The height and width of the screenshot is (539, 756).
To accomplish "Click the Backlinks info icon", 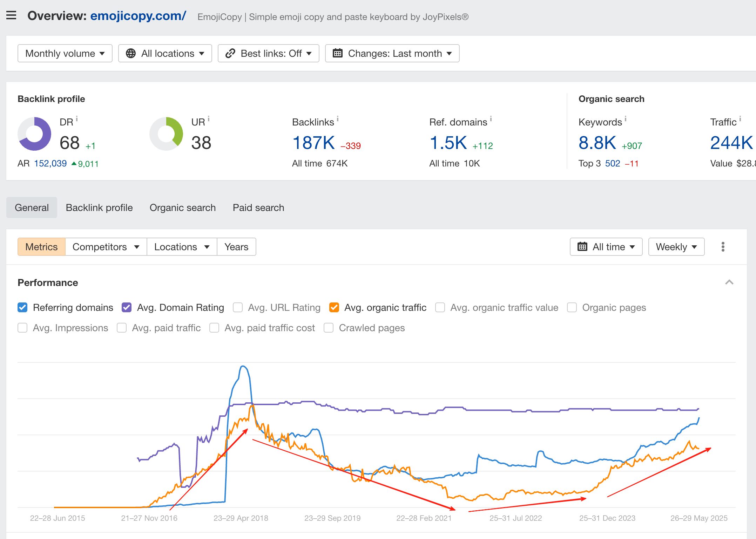I will tap(338, 119).
